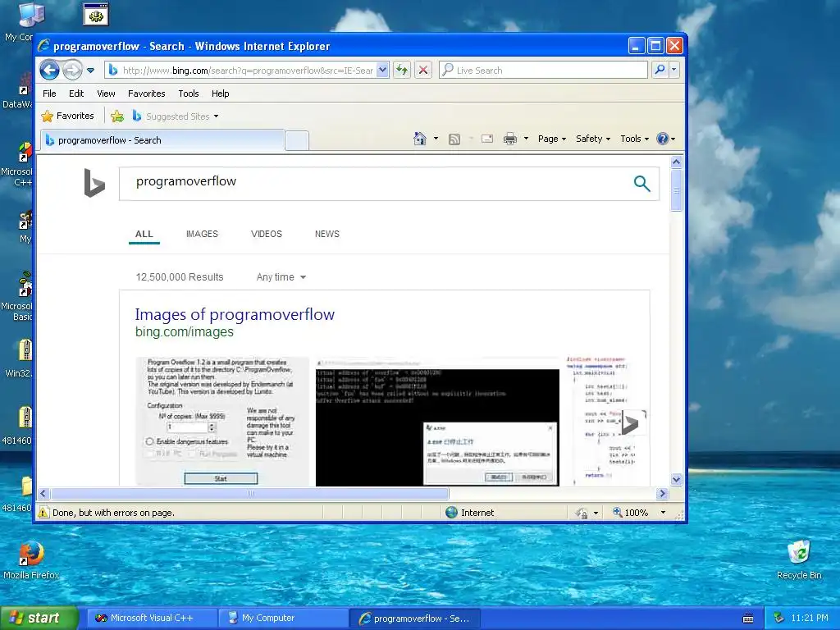Screen dimensions: 840x630
Task: Open the Safety command menu
Action: point(593,139)
